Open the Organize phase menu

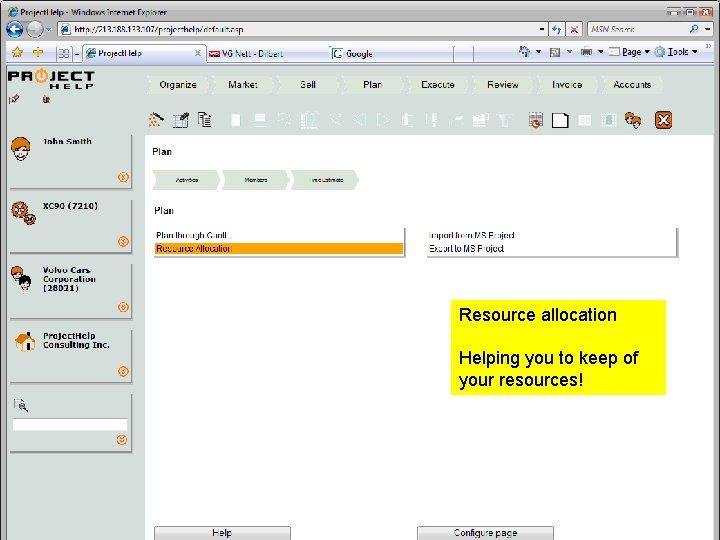(178, 85)
